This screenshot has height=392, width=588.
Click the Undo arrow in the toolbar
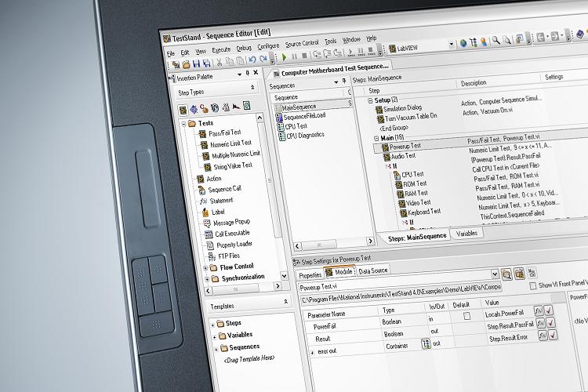click(252, 60)
